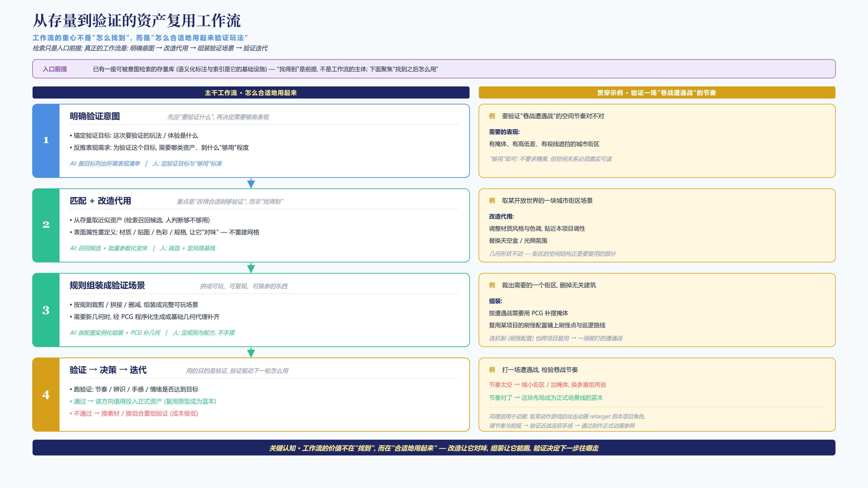The image size is (868, 488).
Task: Click the red bullet 不通过 → 换素材
Action: (x=134, y=413)
